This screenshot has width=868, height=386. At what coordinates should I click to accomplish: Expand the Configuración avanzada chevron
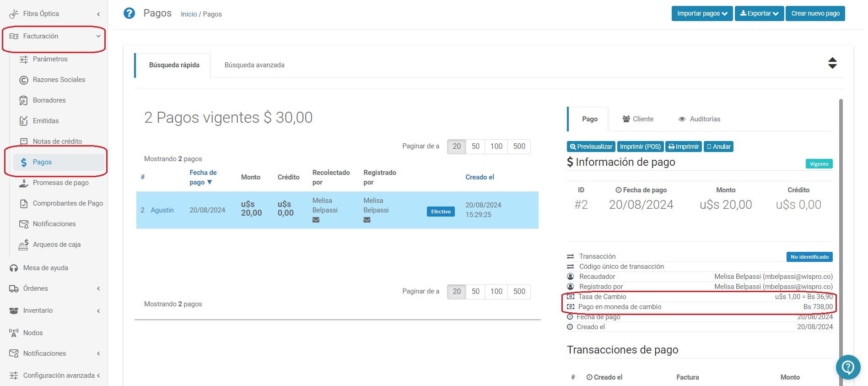click(x=98, y=375)
